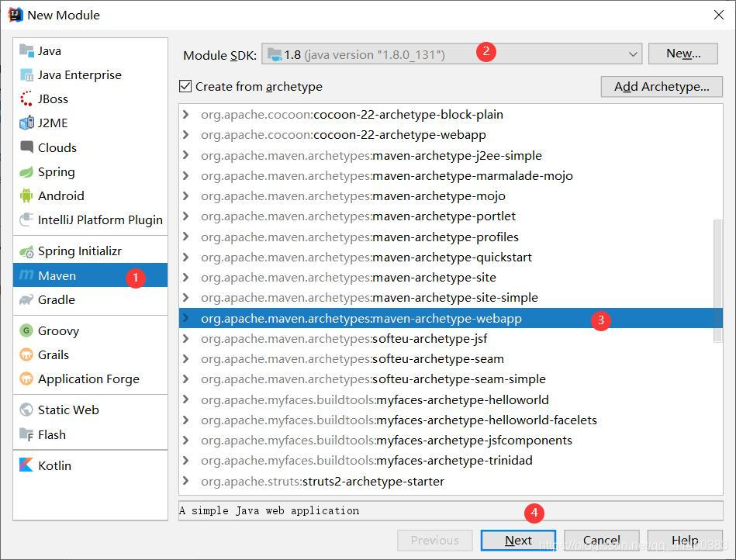
Task: Click the Grails orange icon
Action: point(26,354)
